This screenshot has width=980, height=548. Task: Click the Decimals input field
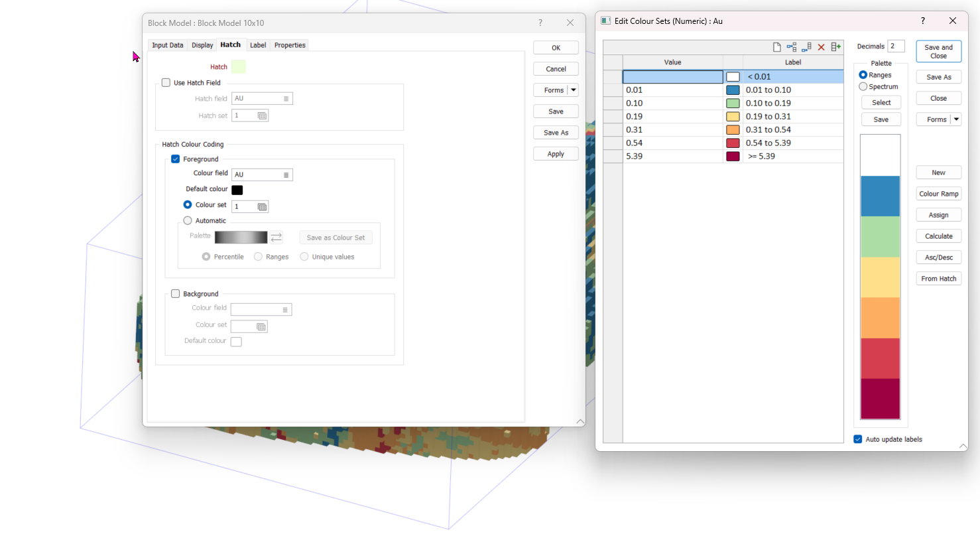[896, 46]
